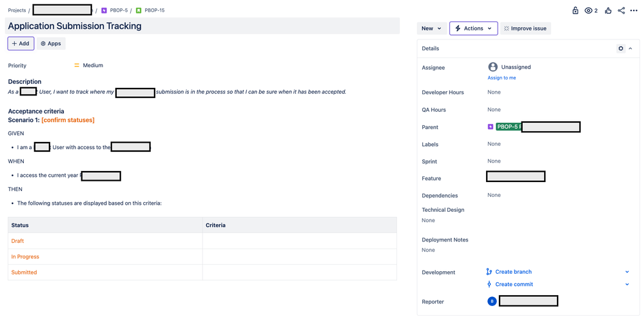Click the Acceptance criteria heading
The image size is (644, 317).
[x=36, y=111]
